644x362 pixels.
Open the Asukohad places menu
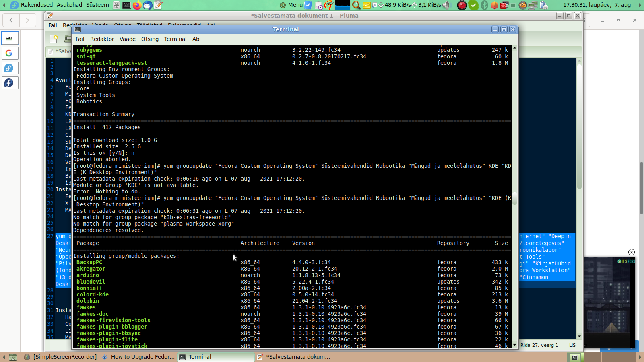[x=69, y=5]
